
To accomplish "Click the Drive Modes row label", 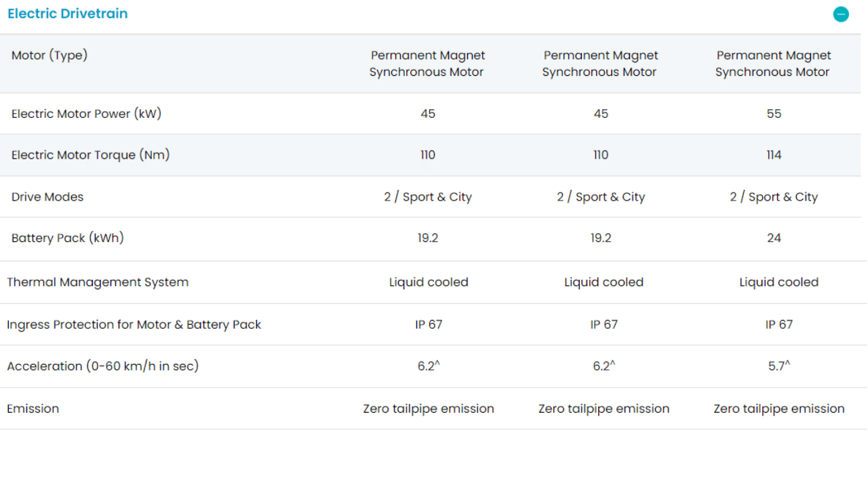I will tap(47, 197).
